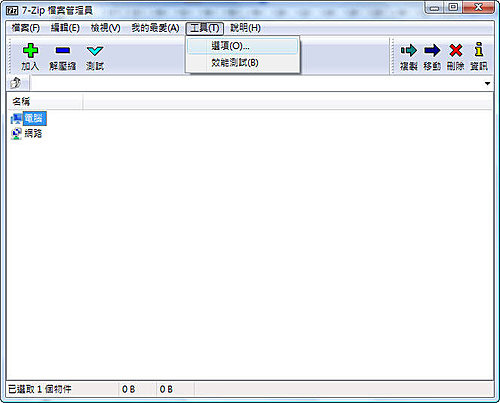
Task: Click the green plus 加入 (Add) icon
Action: coord(30,51)
